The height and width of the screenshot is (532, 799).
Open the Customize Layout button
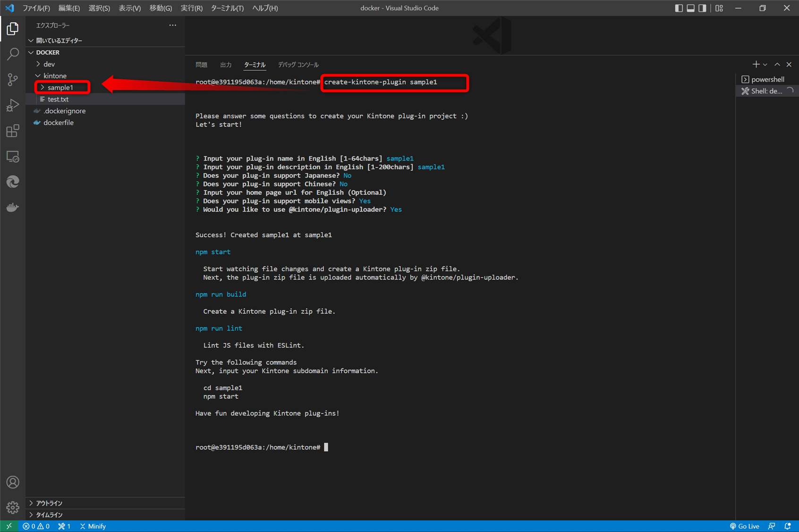[719, 8]
